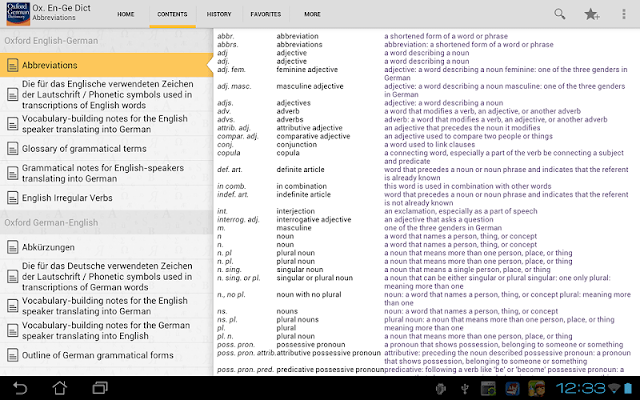
Task: Add to favorites with star icon
Action: pyautogui.click(x=591, y=14)
